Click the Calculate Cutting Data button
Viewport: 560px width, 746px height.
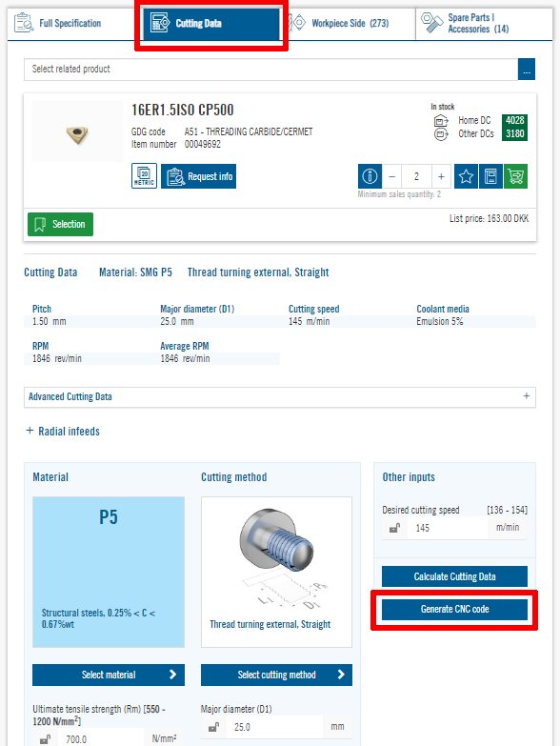tap(454, 576)
